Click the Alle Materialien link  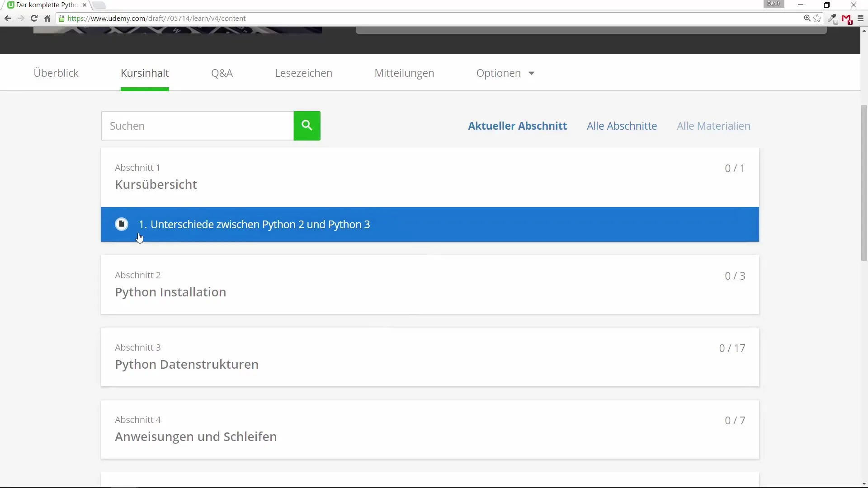(713, 126)
